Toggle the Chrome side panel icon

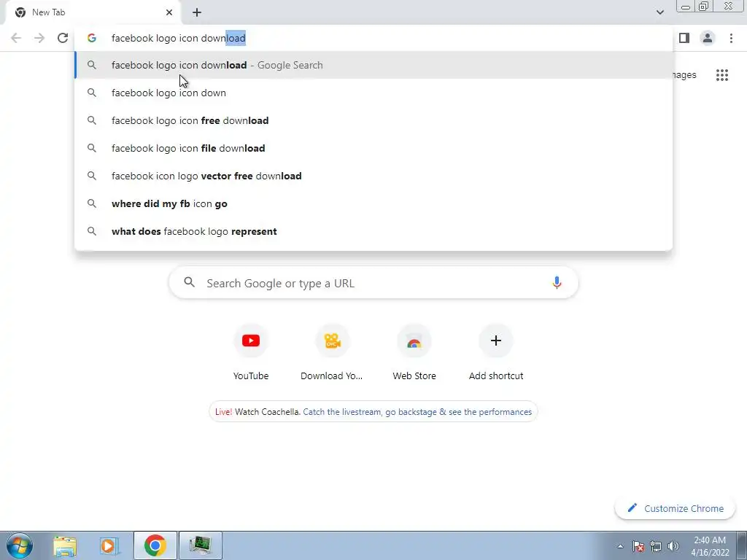684,38
